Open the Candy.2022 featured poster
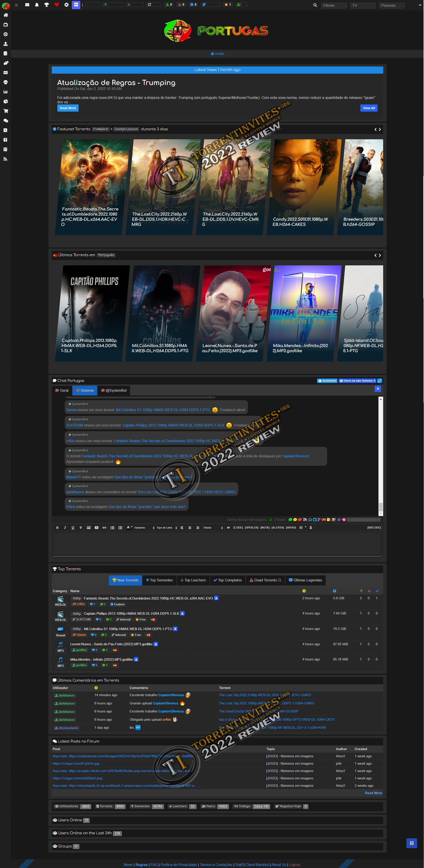Viewport: 424px width, 868px height. 304,187
